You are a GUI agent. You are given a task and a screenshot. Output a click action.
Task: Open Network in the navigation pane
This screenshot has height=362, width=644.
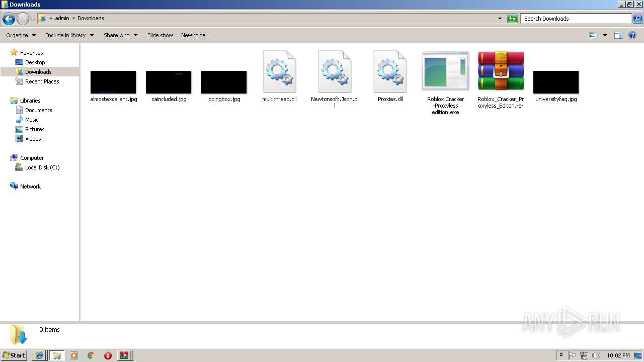(30, 187)
